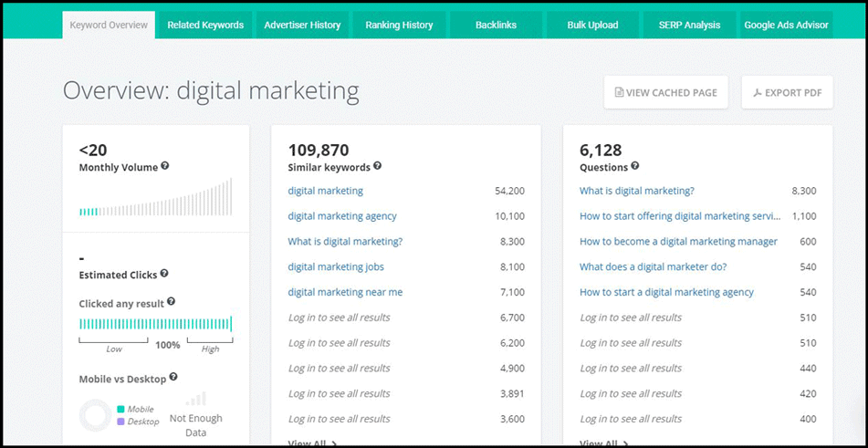Click help icon beside Questions heading
Image resolution: width=868 pixels, height=448 pixels.
tap(635, 167)
